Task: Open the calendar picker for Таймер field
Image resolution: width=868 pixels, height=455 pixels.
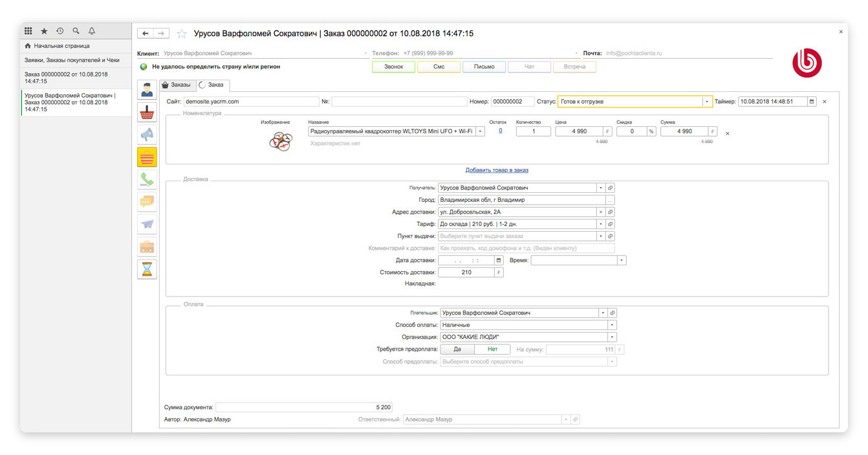Action: [x=812, y=102]
